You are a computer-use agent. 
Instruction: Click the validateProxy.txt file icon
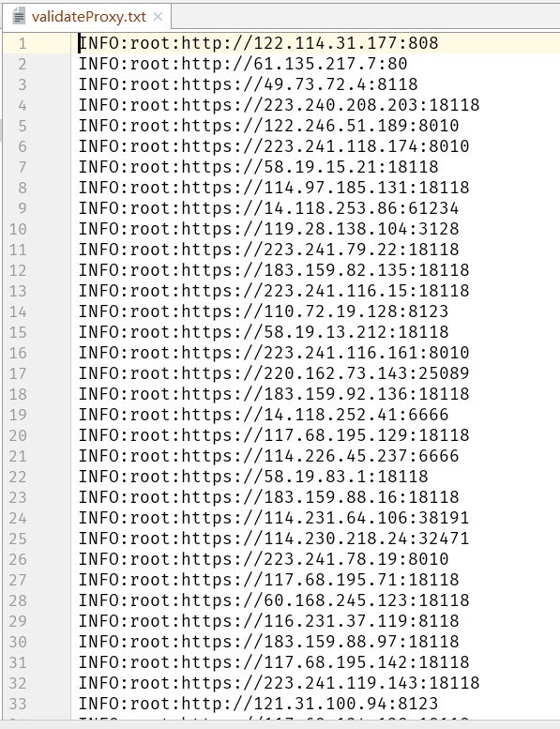(19, 17)
